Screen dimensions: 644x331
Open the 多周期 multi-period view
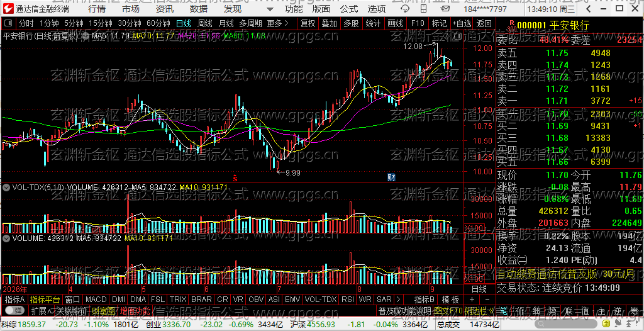pyautogui.click(x=251, y=24)
